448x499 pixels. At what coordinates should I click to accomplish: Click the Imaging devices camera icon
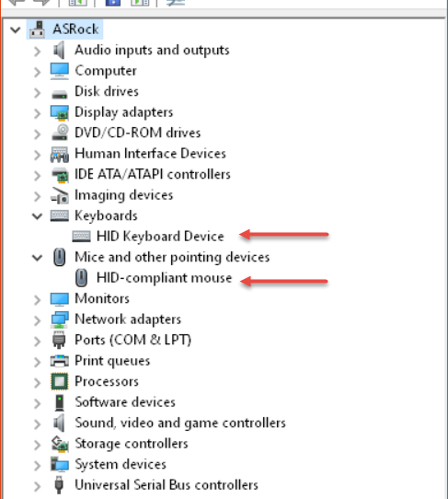pos(60,195)
